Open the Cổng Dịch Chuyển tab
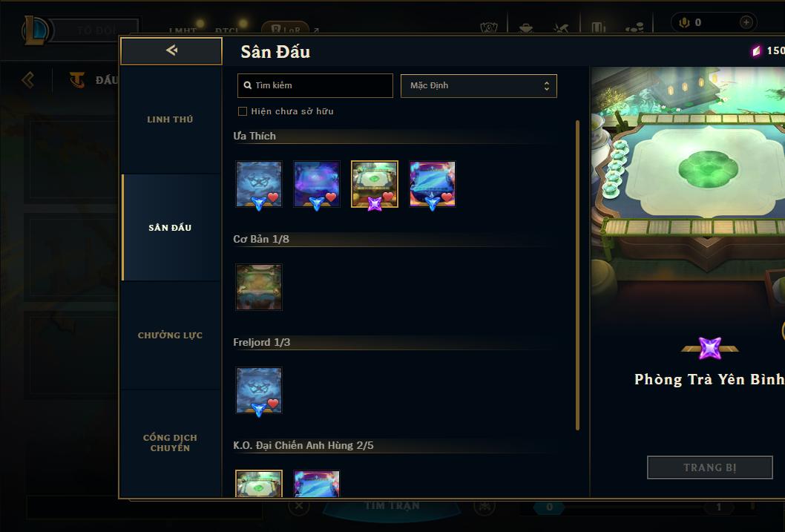The image size is (785, 532). (170, 443)
